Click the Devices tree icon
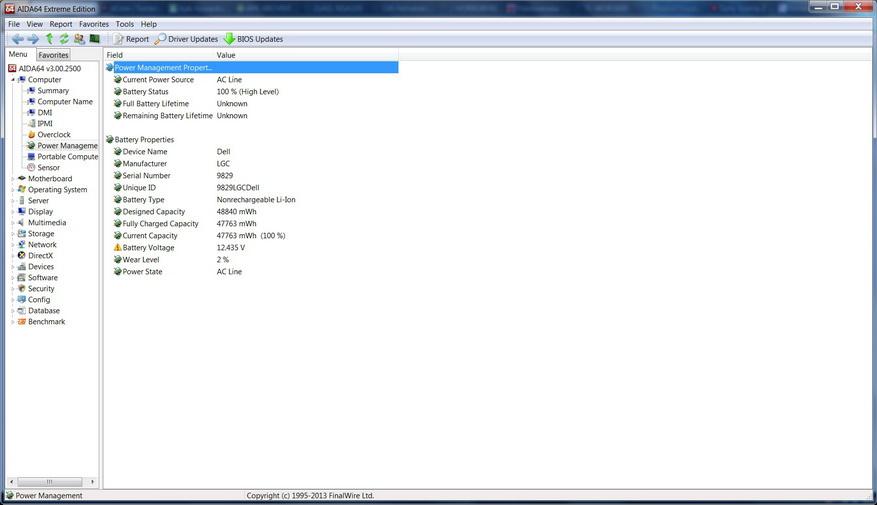 [x=22, y=266]
